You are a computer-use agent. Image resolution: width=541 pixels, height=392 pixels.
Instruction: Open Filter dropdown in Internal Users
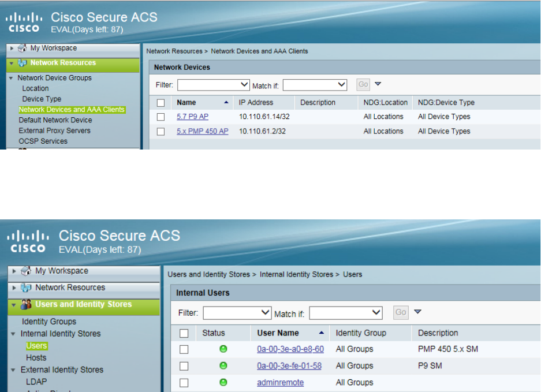[237, 313]
